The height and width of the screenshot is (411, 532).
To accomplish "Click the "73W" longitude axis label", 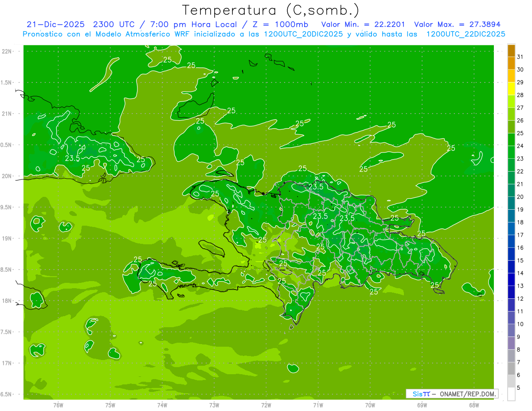I will pos(214,405).
